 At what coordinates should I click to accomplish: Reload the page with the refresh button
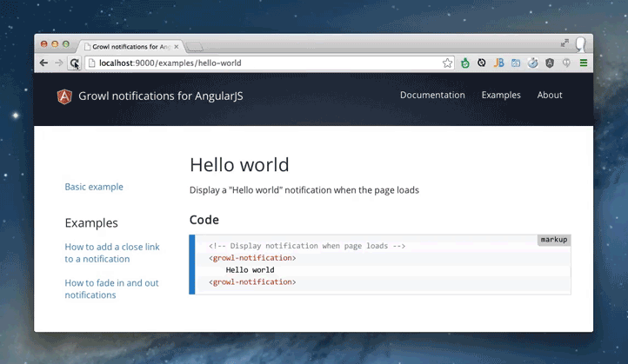(74, 63)
